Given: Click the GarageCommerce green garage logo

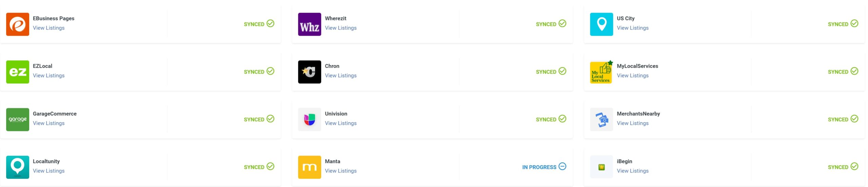Looking at the screenshot, I should tap(18, 119).
